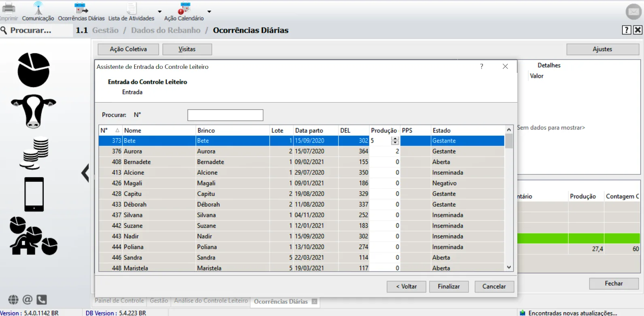The width and height of the screenshot is (644, 316).
Task: Click the globe icon at bottom left
Action: [13, 300]
